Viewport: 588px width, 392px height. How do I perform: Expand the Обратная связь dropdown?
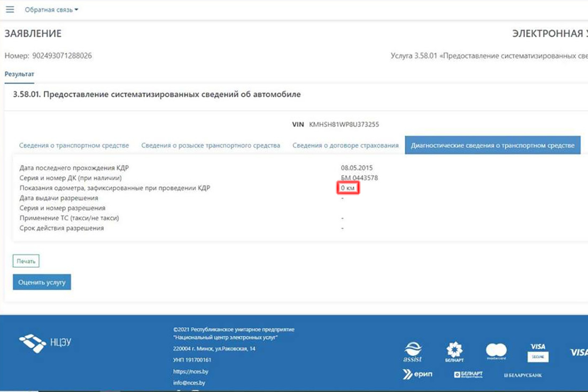pos(51,10)
